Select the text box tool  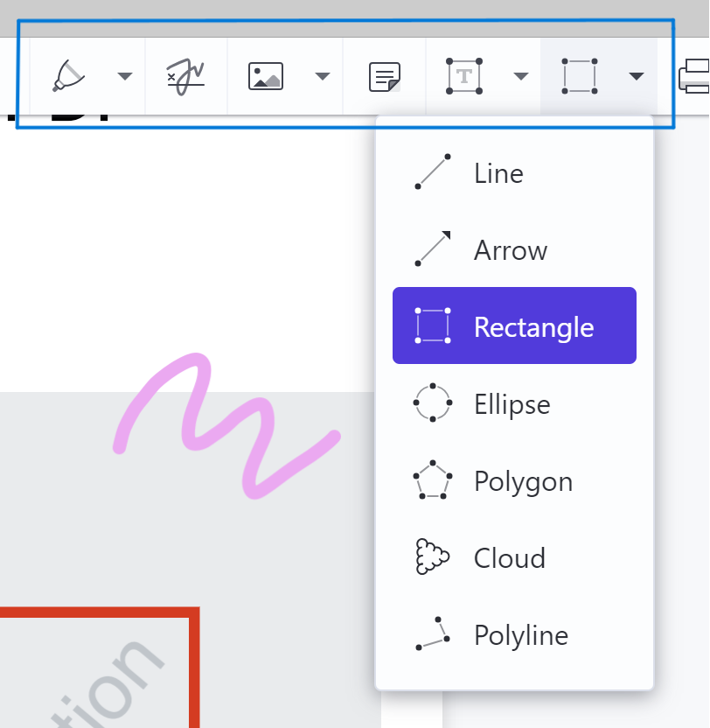point(463,76)
